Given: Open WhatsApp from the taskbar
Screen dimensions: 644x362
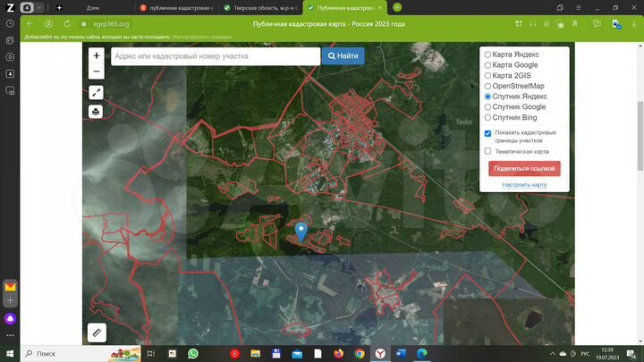Looking at the screenshot, I should tap(193, 353).
